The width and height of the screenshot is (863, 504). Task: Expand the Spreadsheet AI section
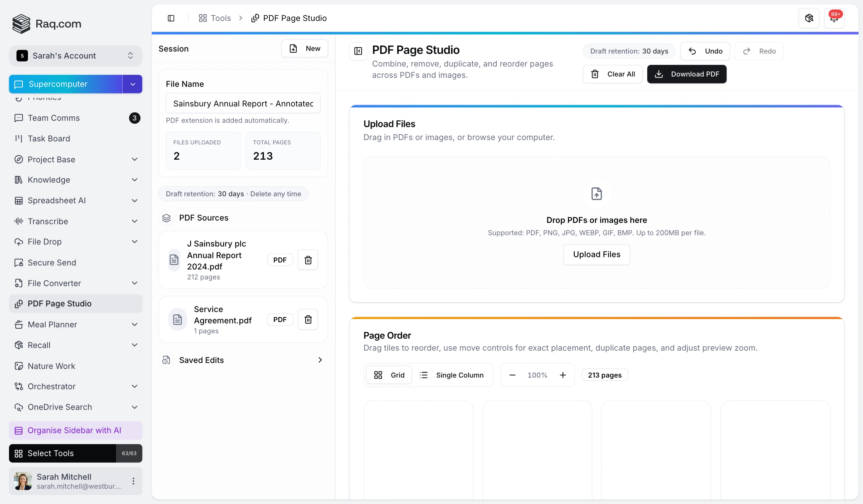pyautogui.click(x=135, y=201)
